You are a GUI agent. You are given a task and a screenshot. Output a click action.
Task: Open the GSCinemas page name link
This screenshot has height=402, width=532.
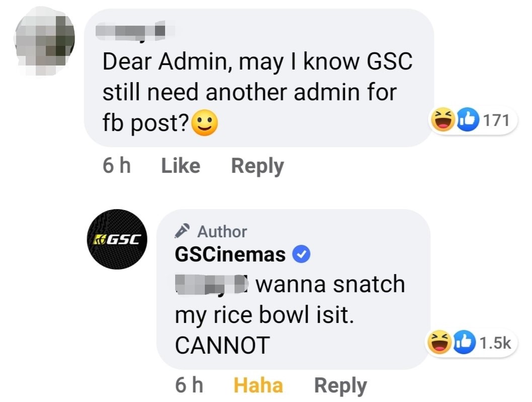[230, 255]
